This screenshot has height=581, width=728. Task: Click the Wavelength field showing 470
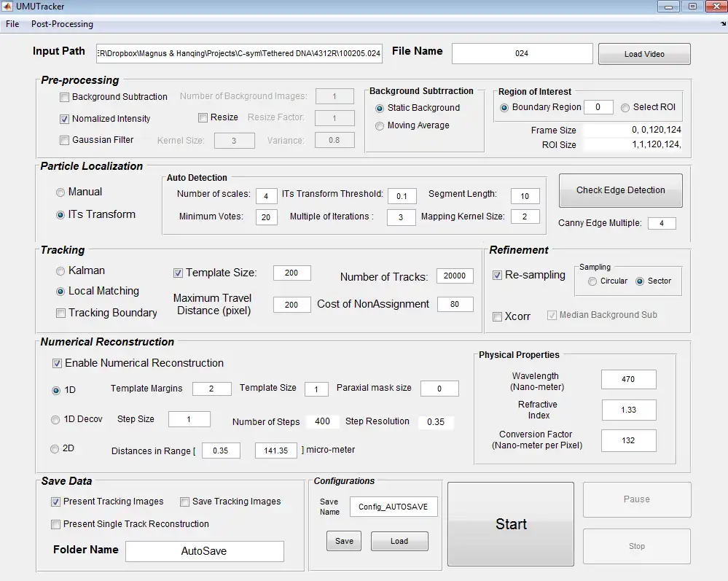pos(628,380)
